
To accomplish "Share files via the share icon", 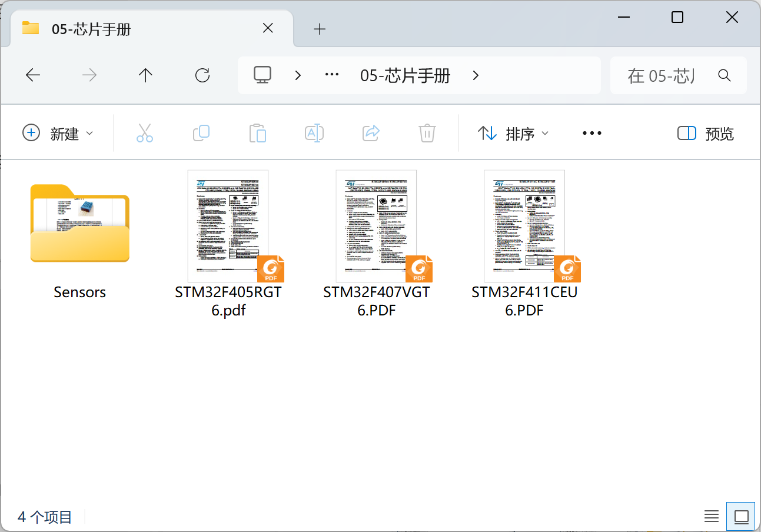I will (x=371, y=133).
